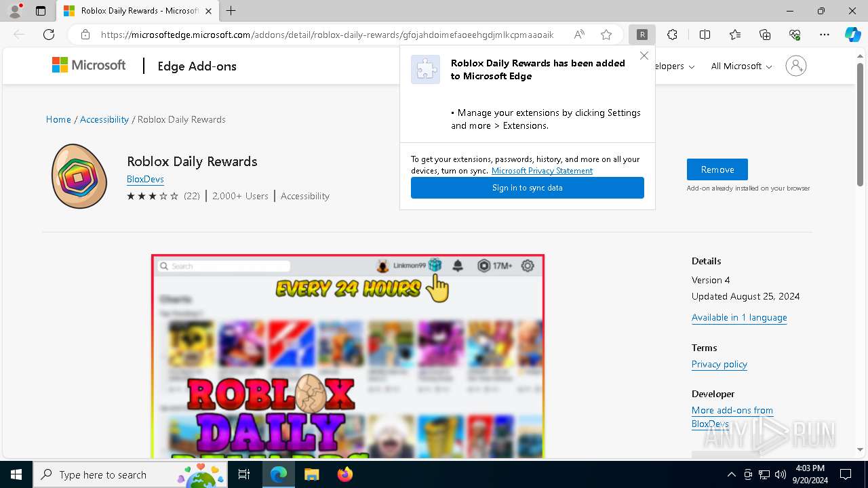
Task: Open Roblox Daily Rewards extension toolbar icon
Action: point(642,35)
